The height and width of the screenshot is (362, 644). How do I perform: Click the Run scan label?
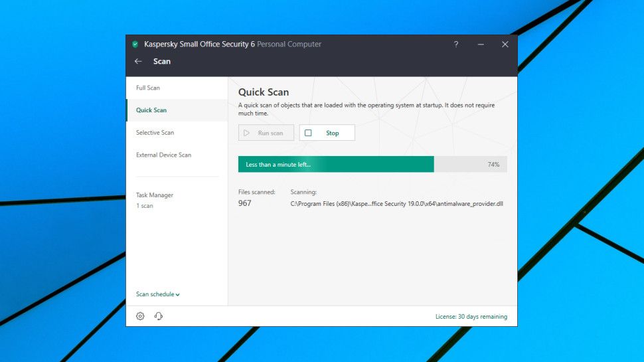[x=270, y=133]
